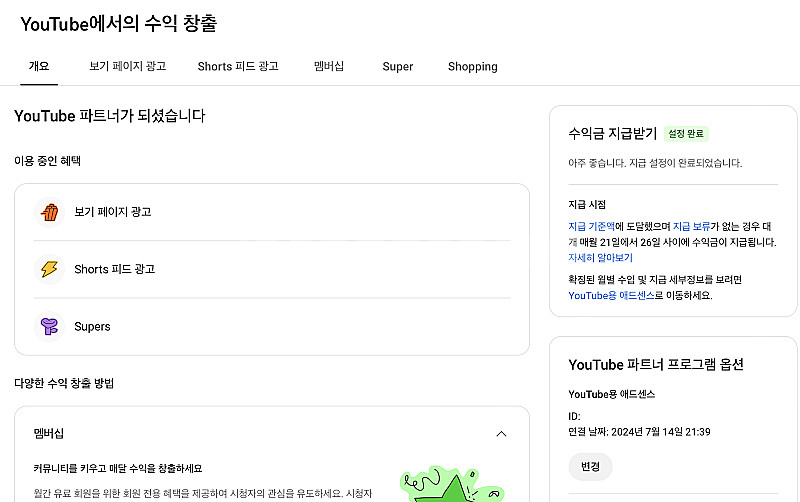Open the Shorts 피드 광고 tab
Viewport: 800px width, 502px height.
pos(238,66)
